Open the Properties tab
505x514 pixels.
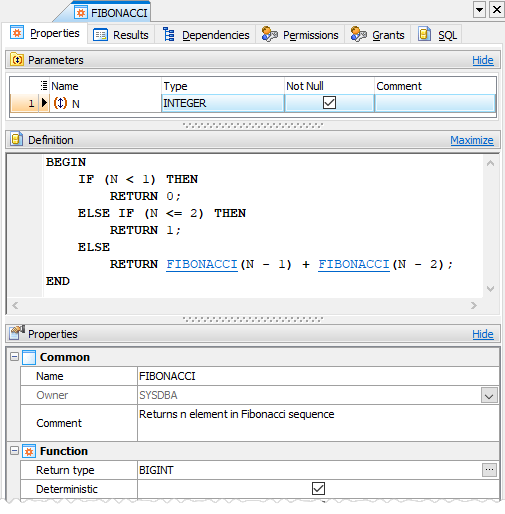point(45,33)
